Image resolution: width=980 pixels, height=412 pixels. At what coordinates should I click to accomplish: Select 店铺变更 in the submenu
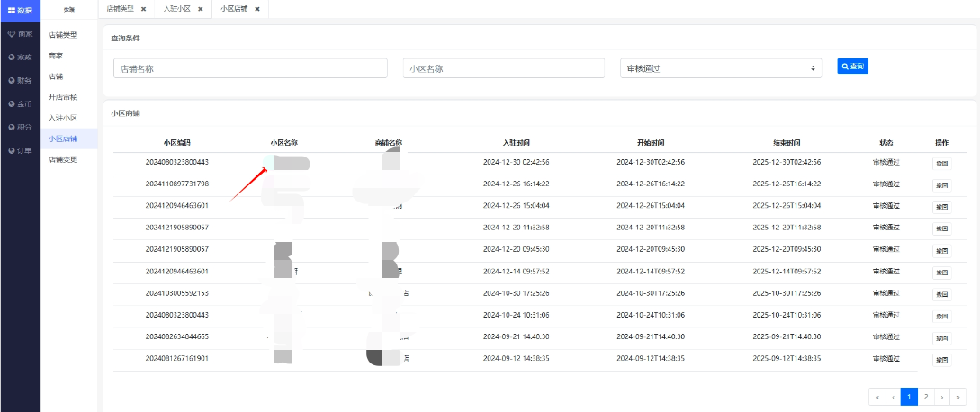63,159
